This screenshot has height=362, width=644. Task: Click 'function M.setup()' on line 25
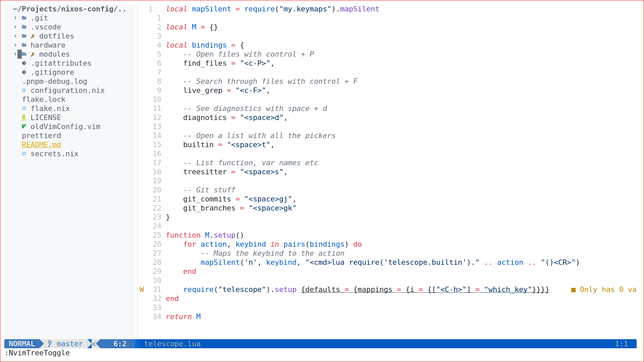click(205, 235)
